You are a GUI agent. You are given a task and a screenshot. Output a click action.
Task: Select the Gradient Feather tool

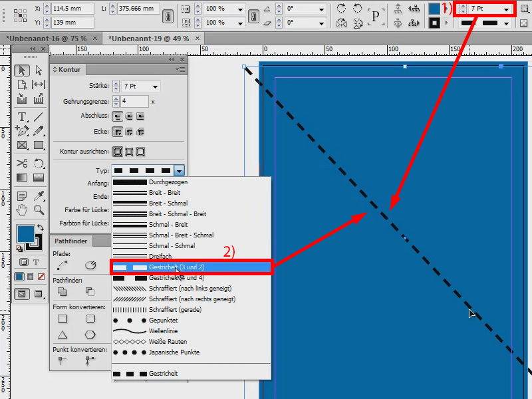pos(39,178)
